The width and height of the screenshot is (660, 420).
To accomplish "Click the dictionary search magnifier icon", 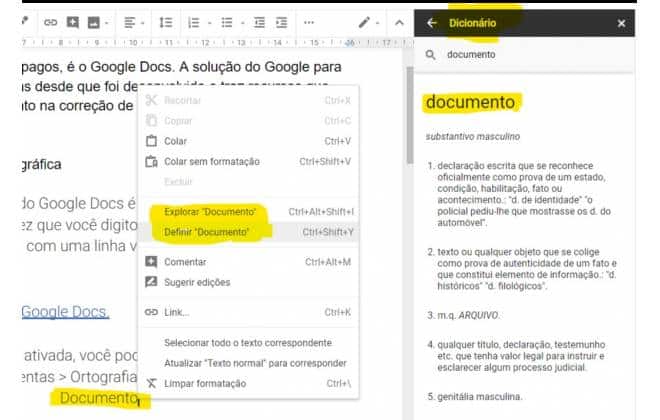I will (x=430, y=55).
